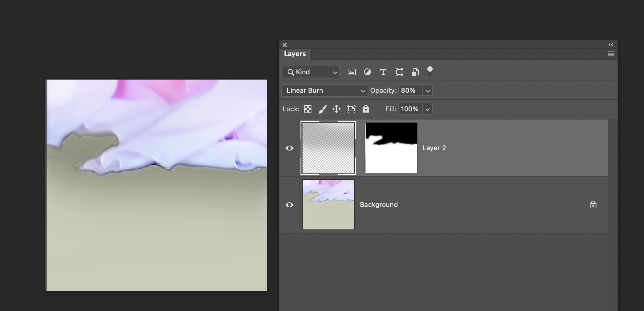Click the shape layers filter icon

click(399, 72)
